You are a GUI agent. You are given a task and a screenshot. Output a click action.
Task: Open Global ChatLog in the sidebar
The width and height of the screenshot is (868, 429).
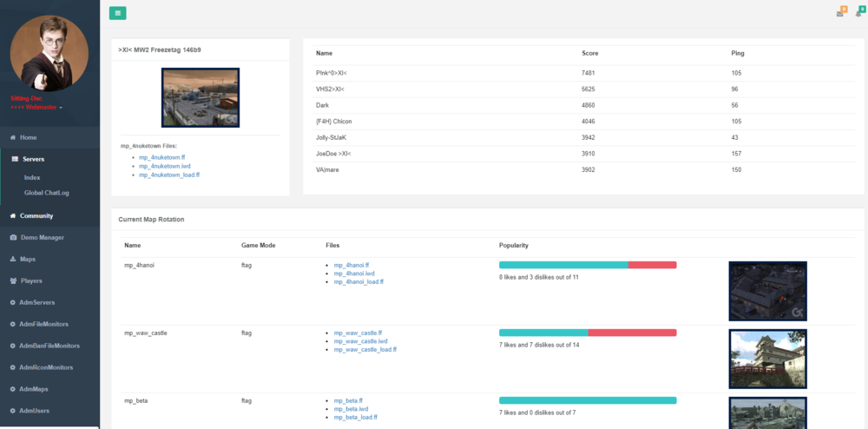click(47, 192)
